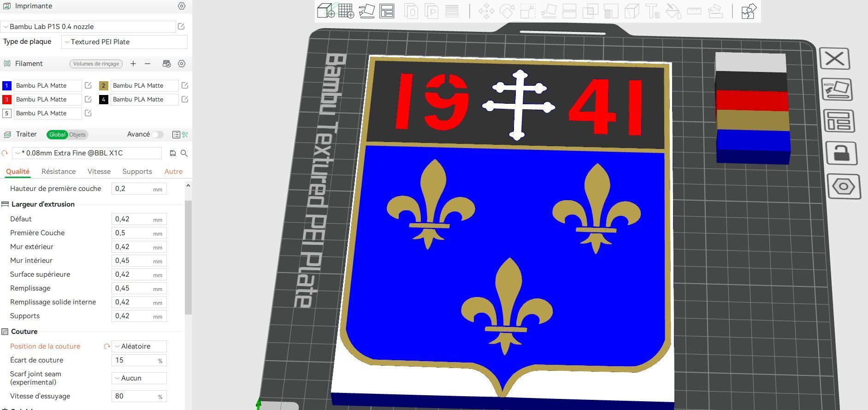Click the Volumes de rinçage button
The image size is (868, 410).
tap(96, 64)
